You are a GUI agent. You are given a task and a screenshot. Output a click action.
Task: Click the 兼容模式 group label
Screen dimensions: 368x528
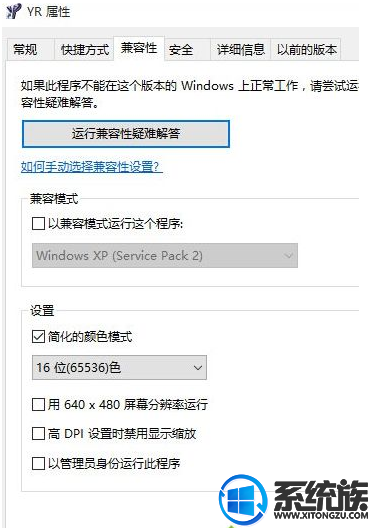[54, 199]
